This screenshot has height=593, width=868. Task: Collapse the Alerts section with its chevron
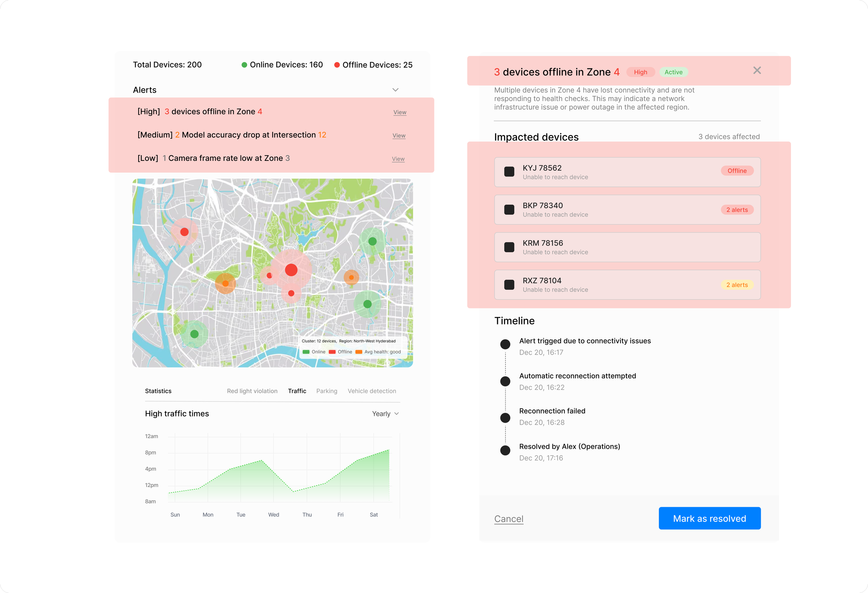tap(395, 90)
